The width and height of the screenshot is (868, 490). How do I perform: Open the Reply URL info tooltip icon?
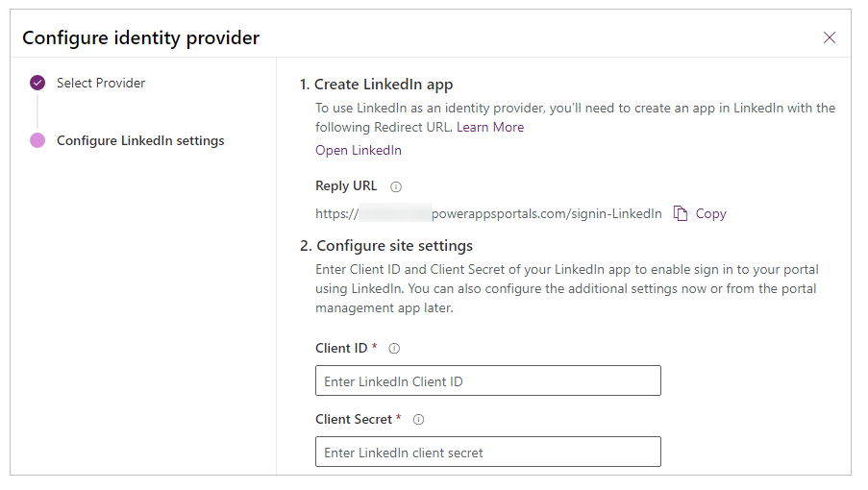396,187
